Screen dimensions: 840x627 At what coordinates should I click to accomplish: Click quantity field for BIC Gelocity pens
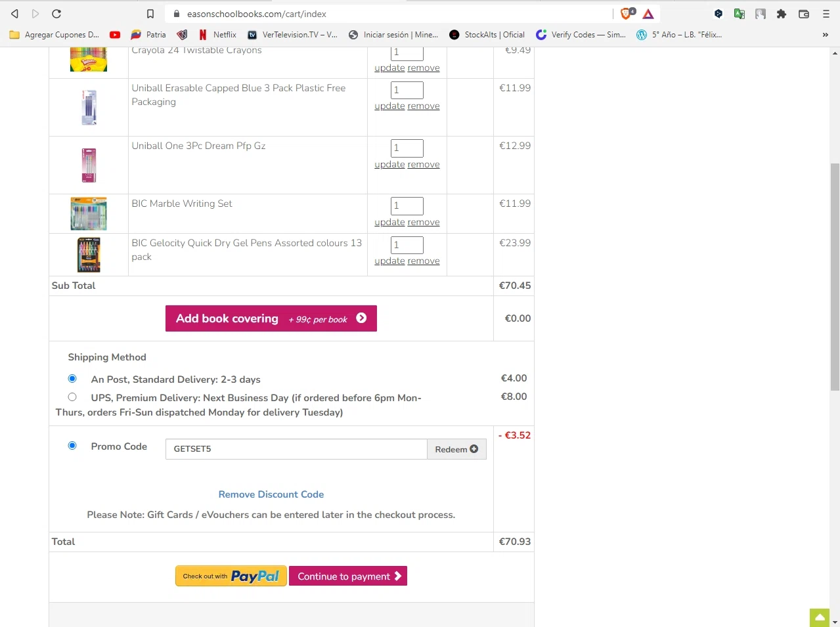pos(407,245)
